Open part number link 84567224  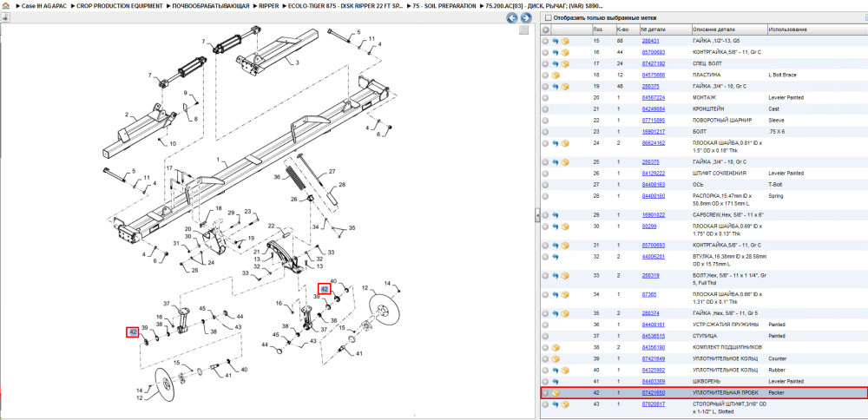pos(654,97)
